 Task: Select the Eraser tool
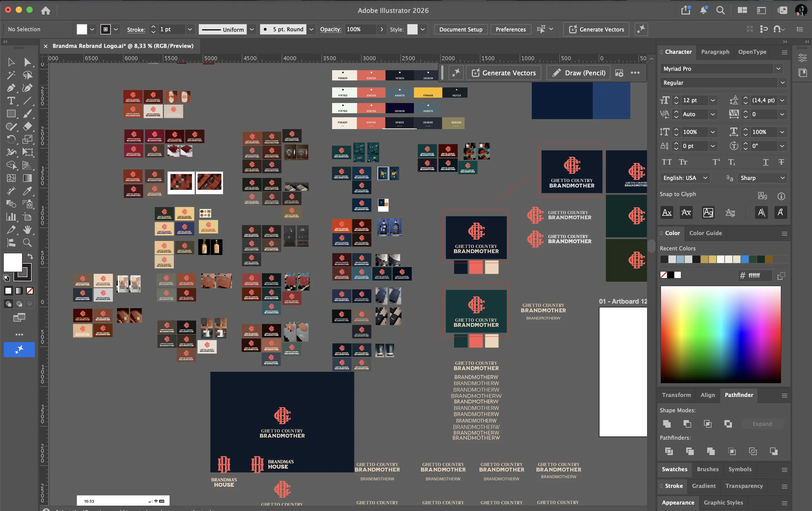coord(28,127)
